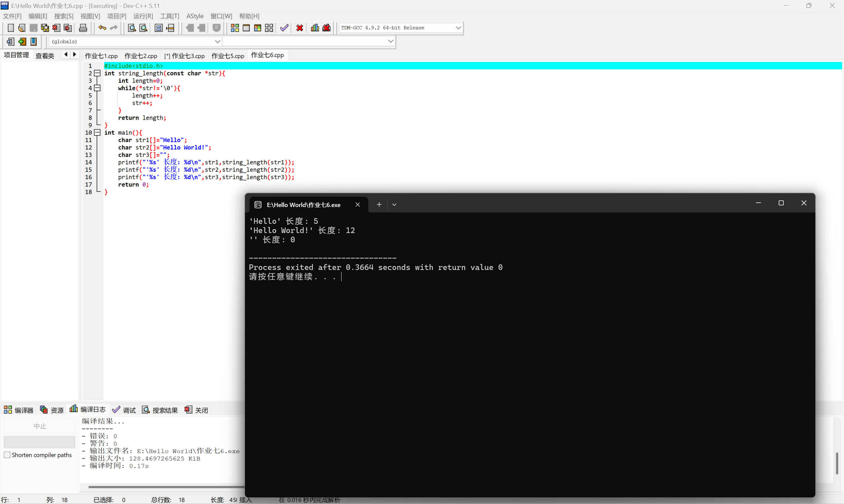Click the Save all files icon
The height and width of the screenshot is (504, 844).
45,28
